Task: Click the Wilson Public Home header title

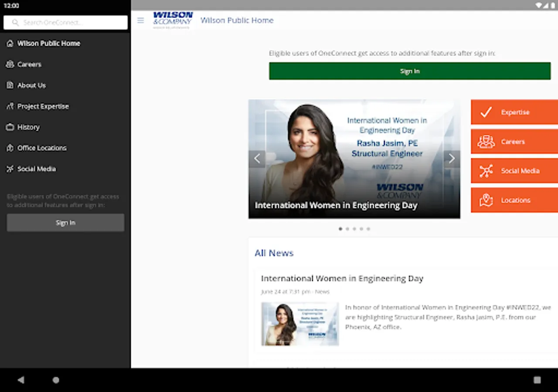Action: point(237,20)
